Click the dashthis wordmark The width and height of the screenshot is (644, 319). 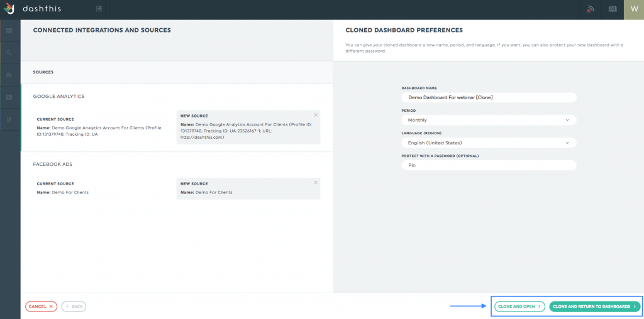tap(42, 9)
